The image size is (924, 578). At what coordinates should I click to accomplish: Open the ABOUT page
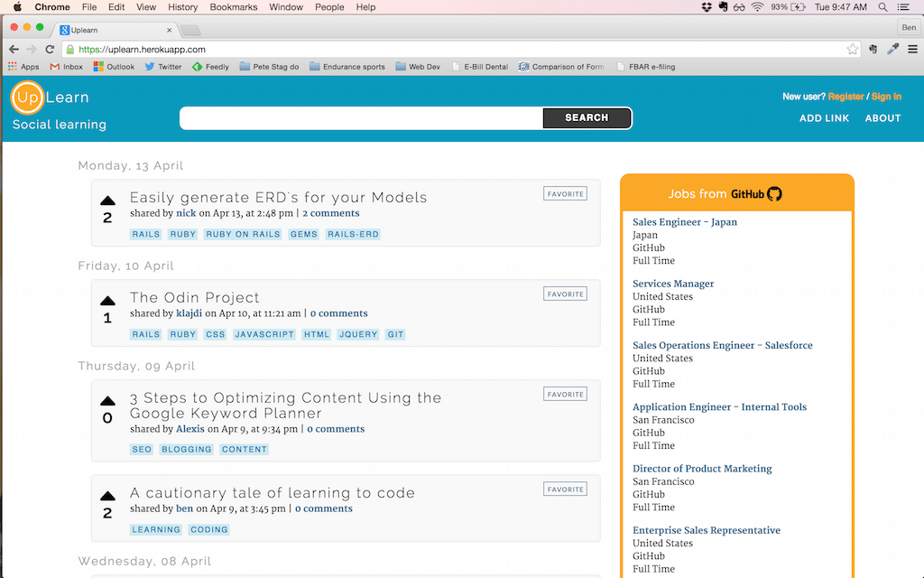click(x=882, y=118)
